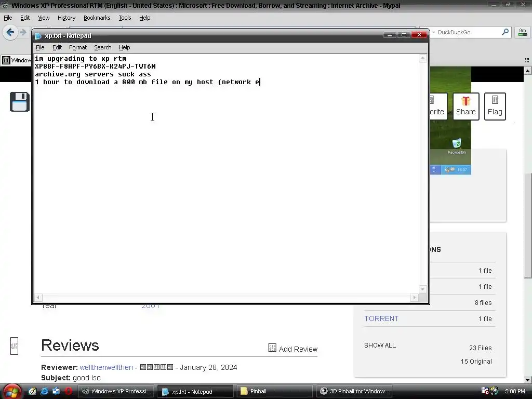Click the review subject 'good iso'

click(87, 378)
